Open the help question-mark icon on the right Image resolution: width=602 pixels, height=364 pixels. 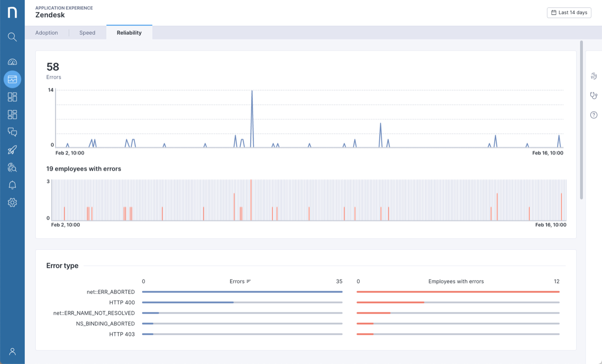pyautogui.click(x=594, y=115)
